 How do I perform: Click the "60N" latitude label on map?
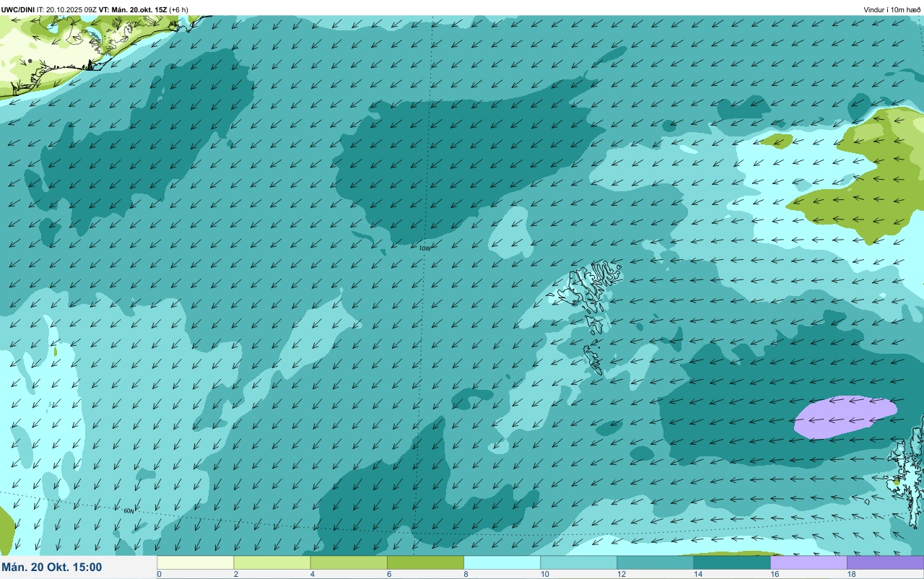128,511
